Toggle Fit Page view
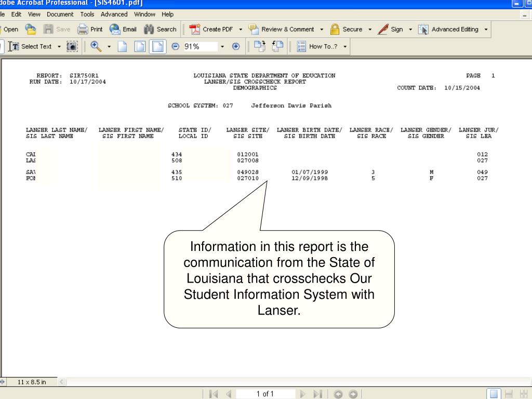This screenshot has height=399, width=532. 140,46
